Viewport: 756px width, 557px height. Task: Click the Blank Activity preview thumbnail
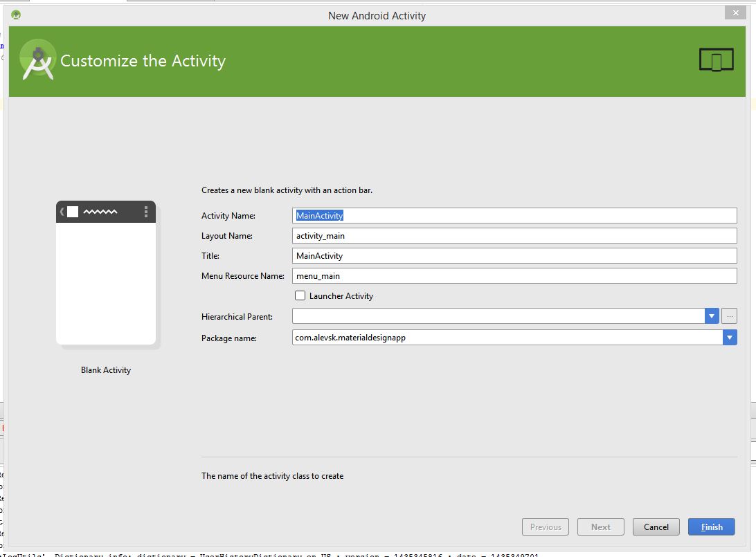pos(105,273)
